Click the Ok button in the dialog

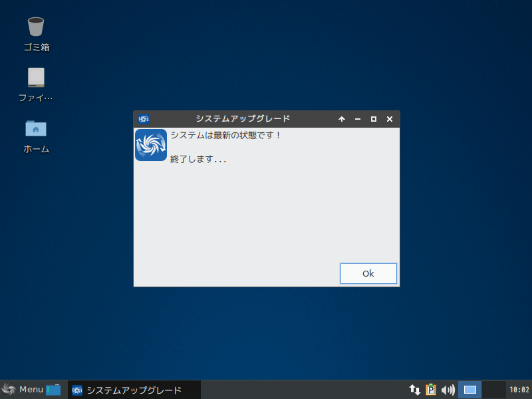click(368, 273)
